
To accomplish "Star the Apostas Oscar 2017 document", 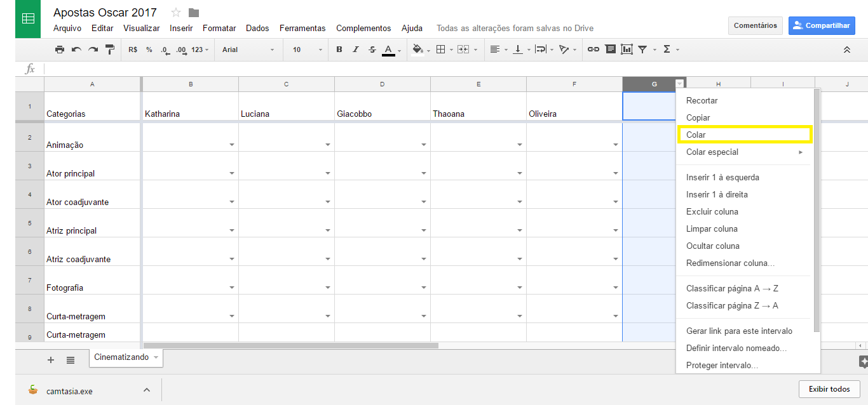I will (176, 13).
